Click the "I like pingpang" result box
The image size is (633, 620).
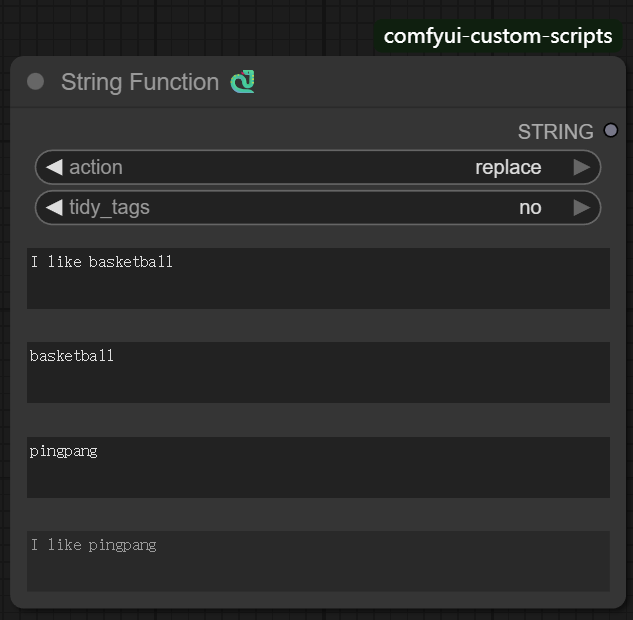click(x=318, y=560)
